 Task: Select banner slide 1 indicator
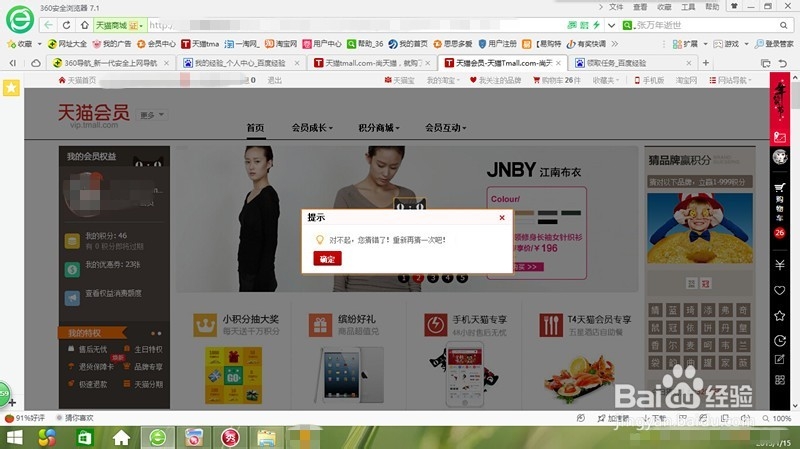pos(403,278)
